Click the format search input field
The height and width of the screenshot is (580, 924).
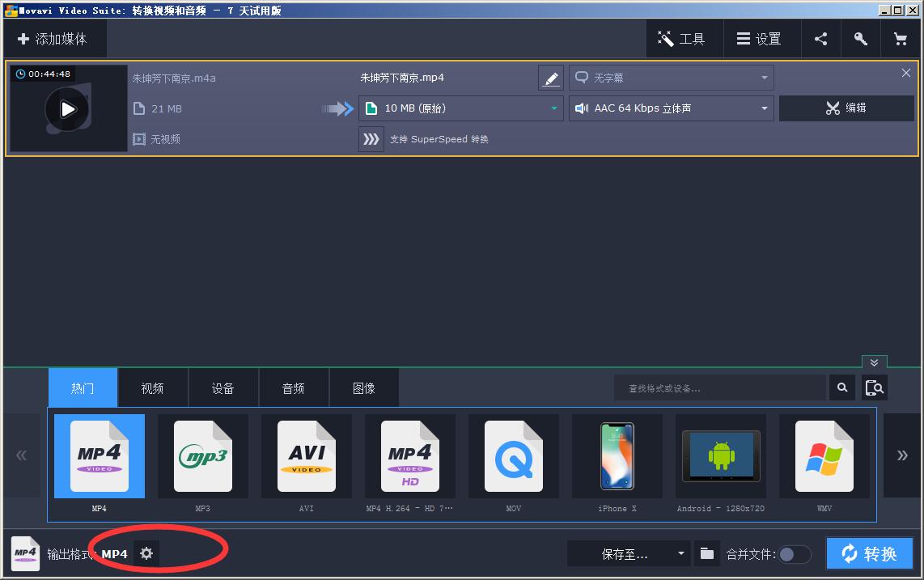719,387
